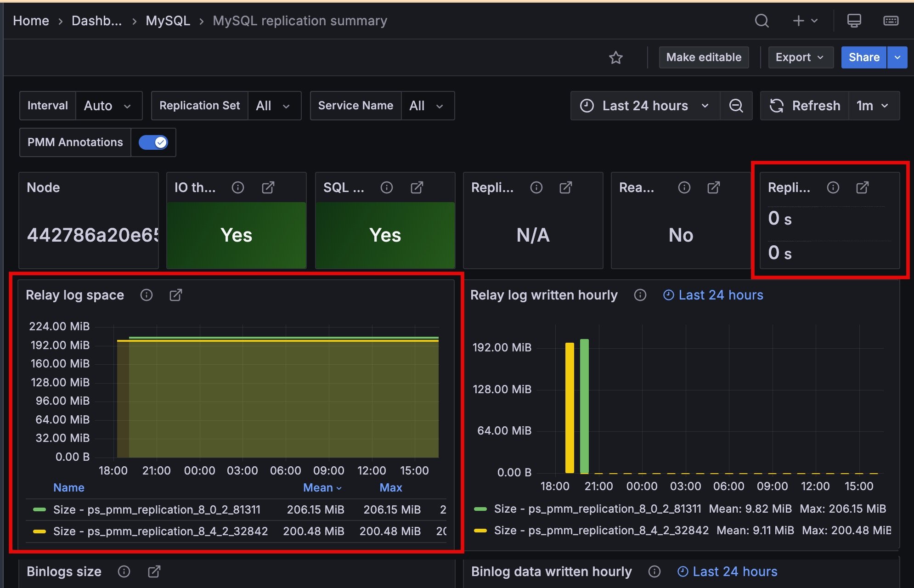The image size is (914, 588).
Task: Toggle PMM Annotations switch off
Action: [x=153, y=142]
